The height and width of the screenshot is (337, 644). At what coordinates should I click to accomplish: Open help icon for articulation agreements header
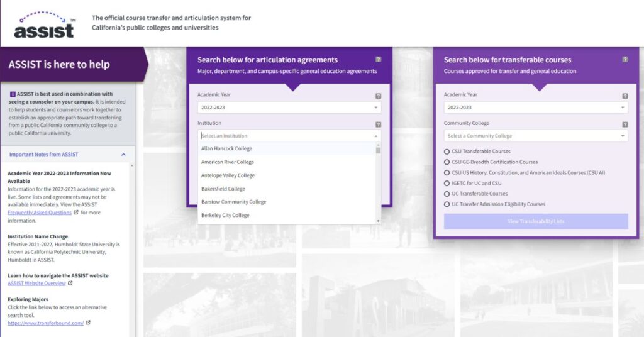(378, 60)
